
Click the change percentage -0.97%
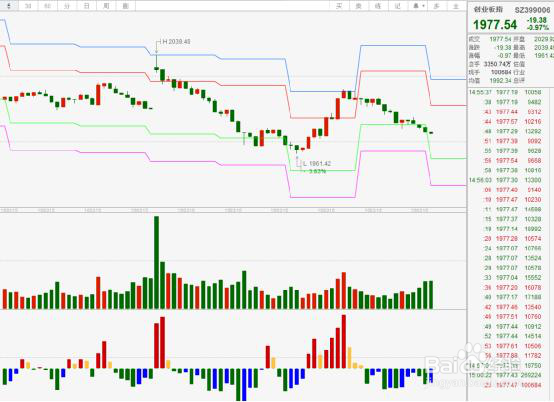[x=537, y=27]
